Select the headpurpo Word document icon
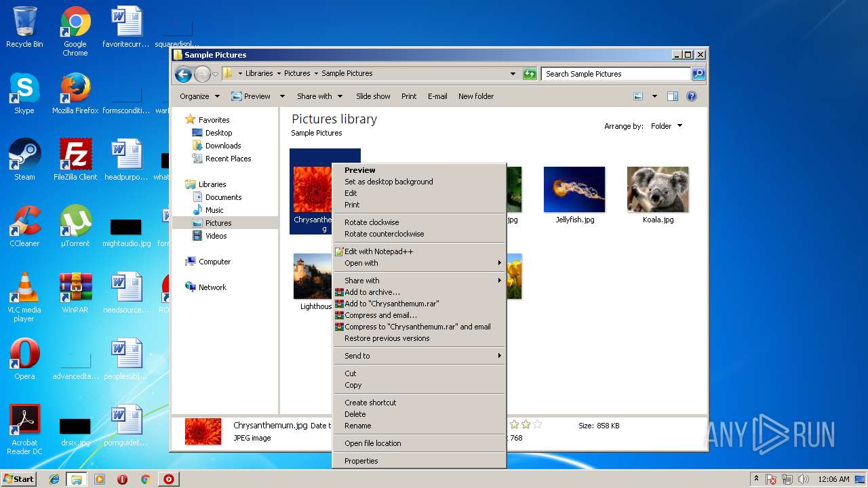The height and width of the screenshot is (488, 868). [126, 160]
